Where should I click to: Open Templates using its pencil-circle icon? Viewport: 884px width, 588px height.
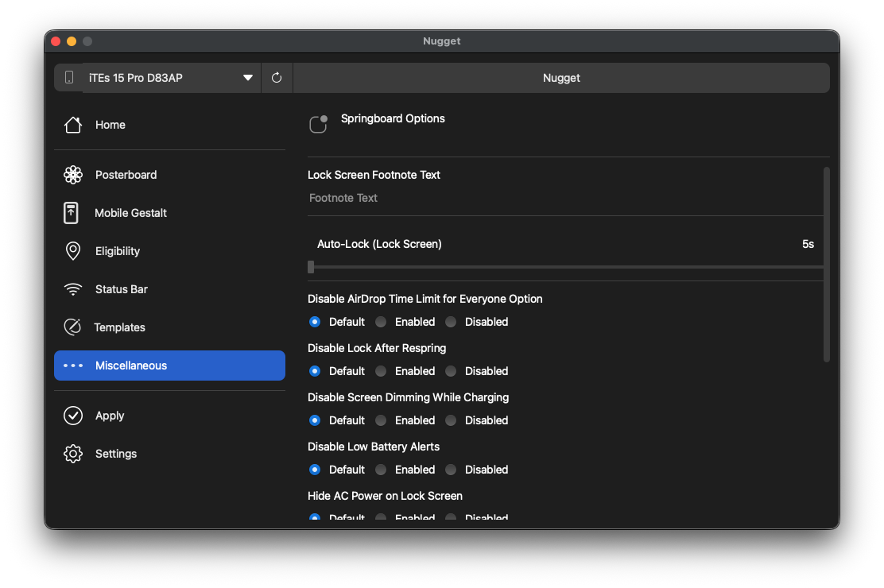[72, 327]
